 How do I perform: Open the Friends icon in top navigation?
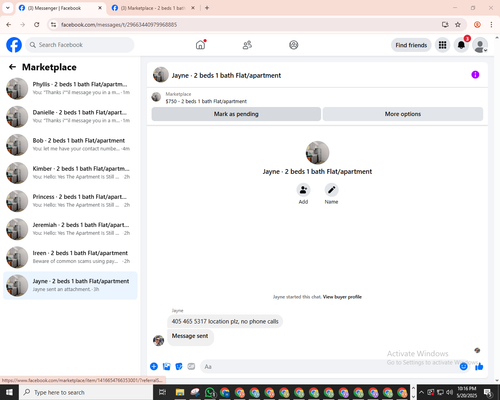pyautogui.click(x=247, y=45)
